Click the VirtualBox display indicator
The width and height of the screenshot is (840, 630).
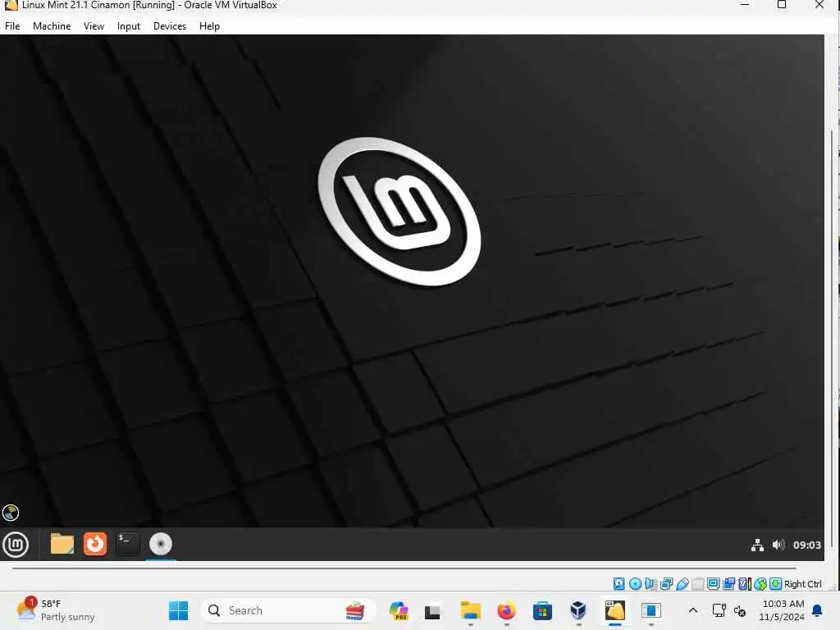coord(714,584)
